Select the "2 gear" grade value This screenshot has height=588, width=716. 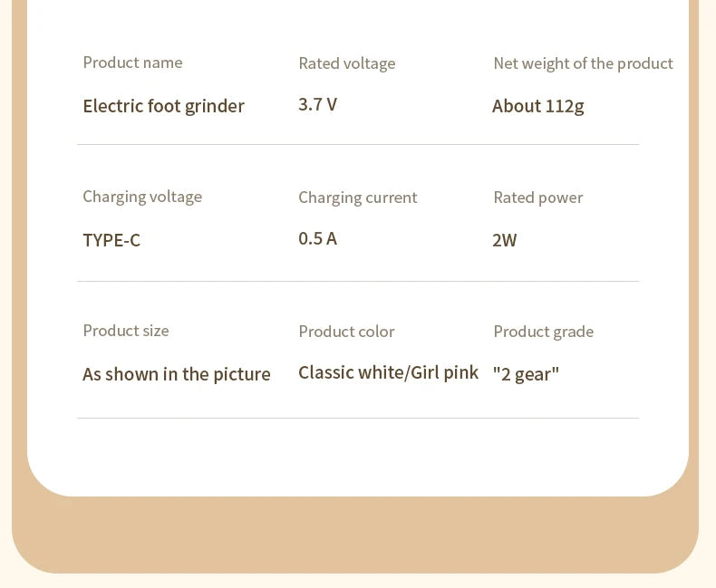pos(526,374)
